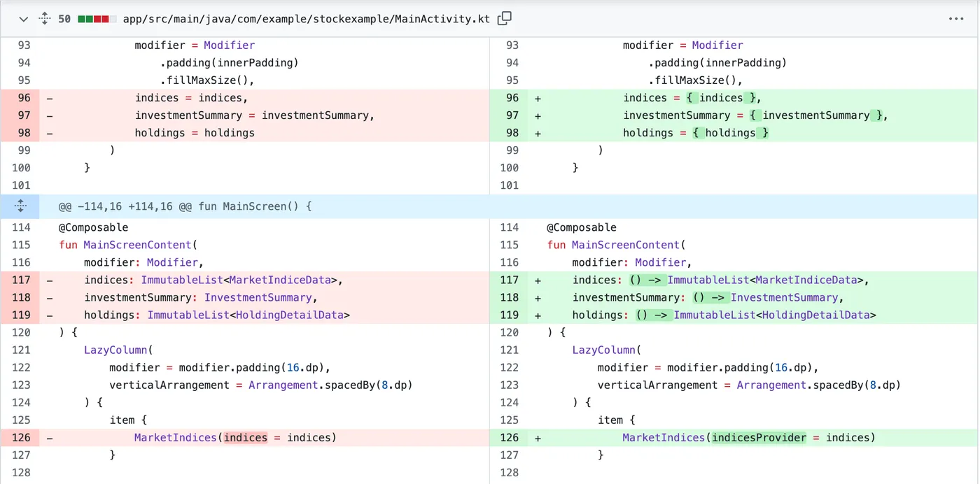Screen dimensions: 980x484
Task: Select left side line number 96
Action: (x=24, y=98)
